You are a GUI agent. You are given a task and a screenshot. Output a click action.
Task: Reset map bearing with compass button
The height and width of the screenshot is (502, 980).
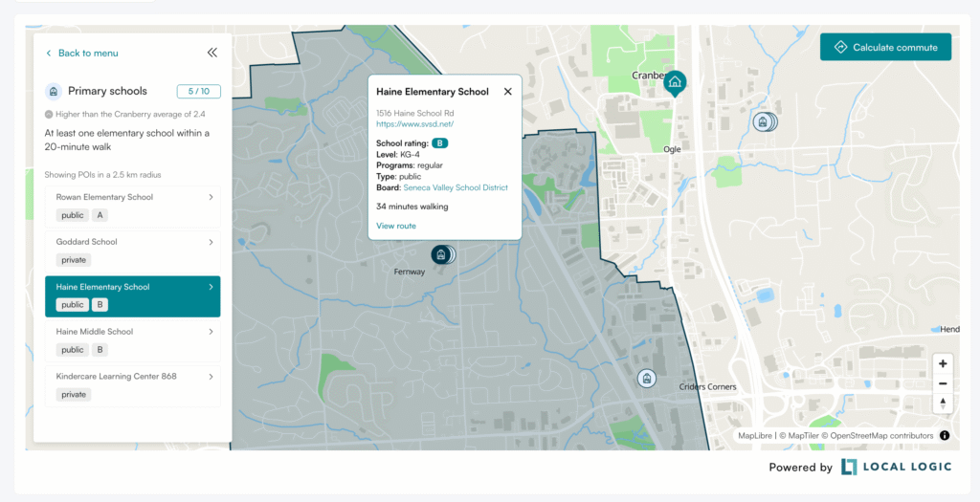click(x=943, y=404)
